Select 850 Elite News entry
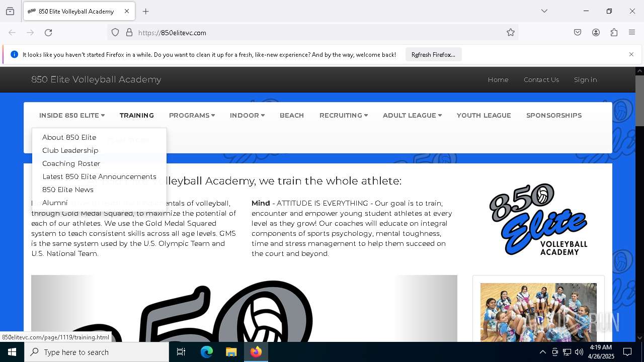The height and width of the screenshot is (362, 644). point(68,190)
